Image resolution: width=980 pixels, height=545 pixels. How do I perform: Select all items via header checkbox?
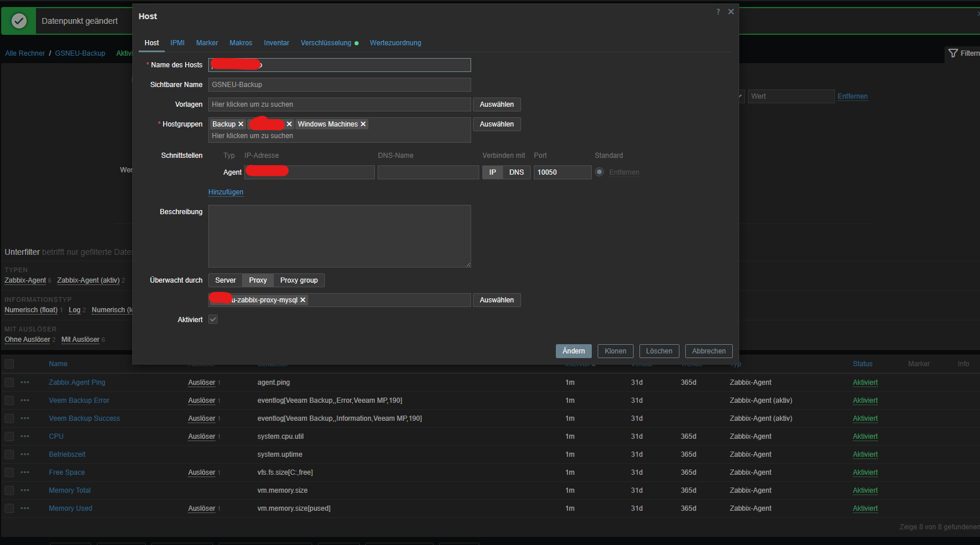pyautogui.click(x=9, y=364)
